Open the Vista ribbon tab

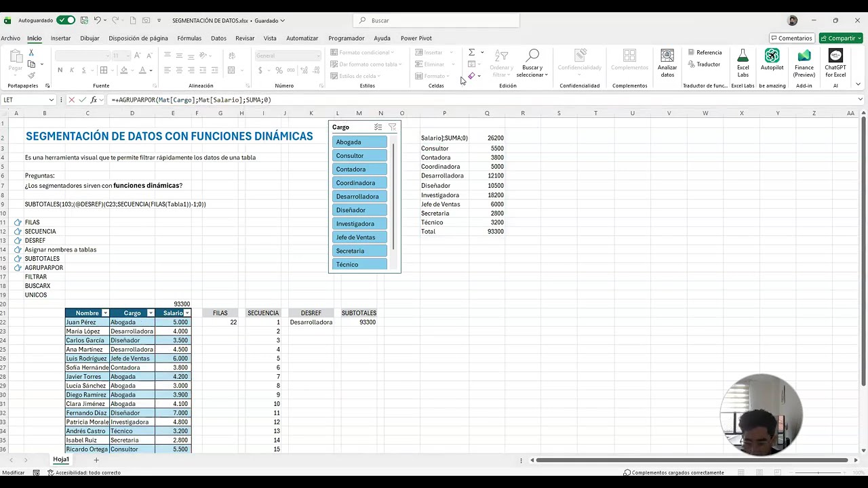pyautogui.click(x=270, y=38)
